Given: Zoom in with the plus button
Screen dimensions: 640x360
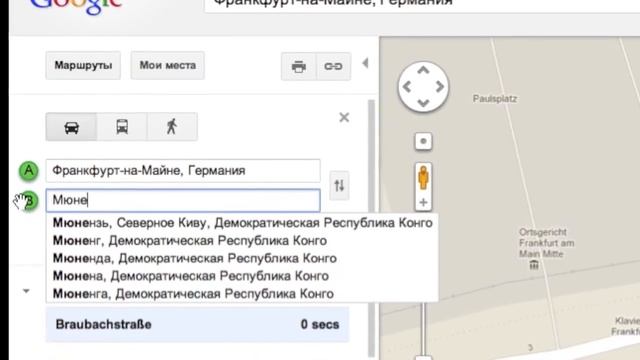Looking at the screenshot, I should click(x=423, y=202).
